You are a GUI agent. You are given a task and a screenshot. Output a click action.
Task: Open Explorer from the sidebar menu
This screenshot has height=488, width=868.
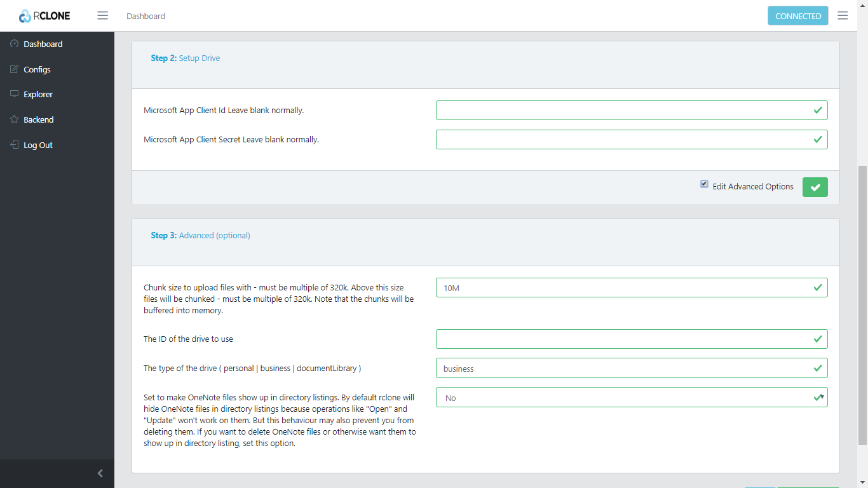click(x=38, y=94)
